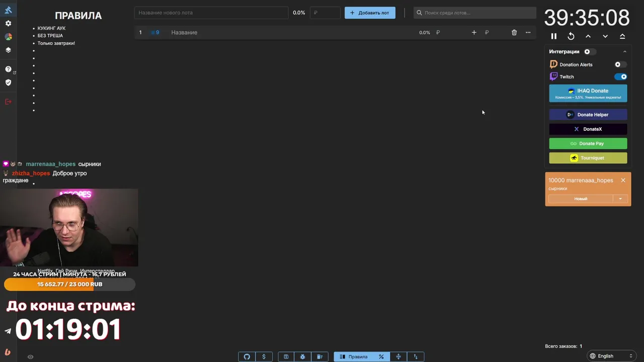Click the donation goal progress bar
This screenshot has height=362, width=644.
click(69, 284)
